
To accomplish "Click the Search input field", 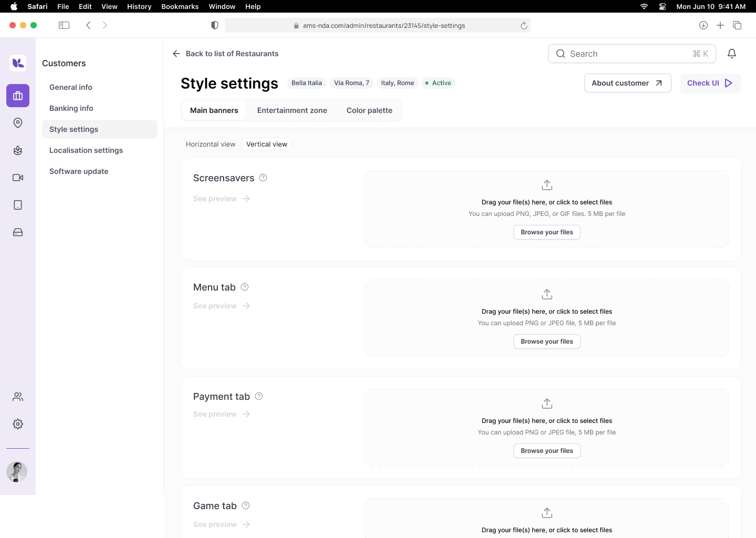I will tap(632, 54).
